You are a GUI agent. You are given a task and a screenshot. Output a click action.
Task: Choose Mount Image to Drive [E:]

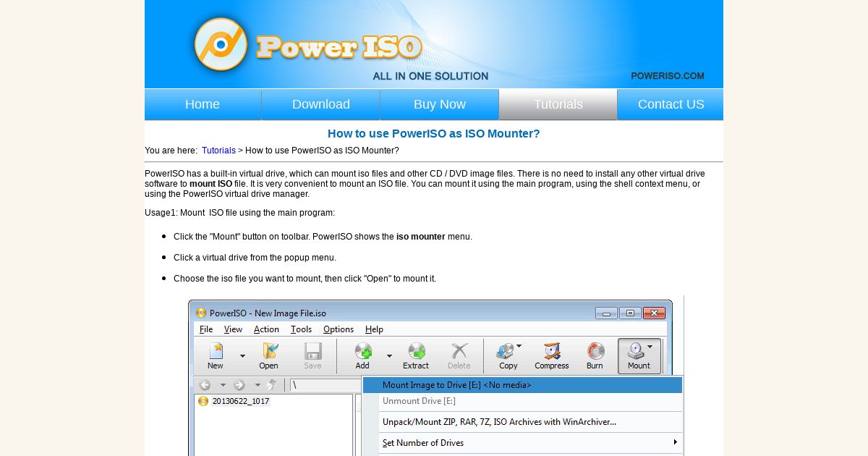coord(522,385)
